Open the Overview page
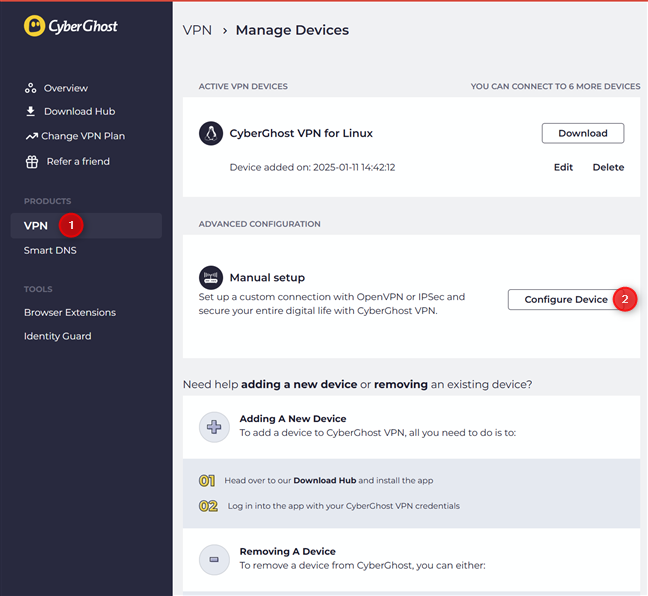Screen dimensions: 648x596 click(66, 88)
